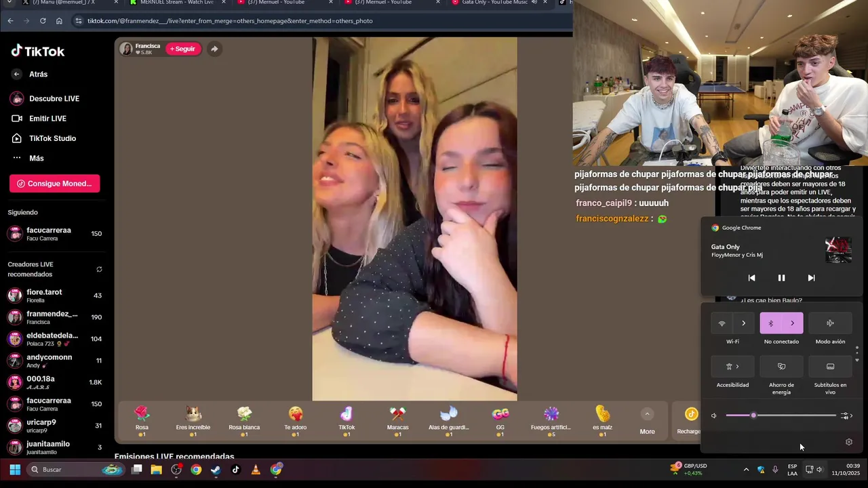This screenshot has height=488, width=868.
Task: Go back with the Atrás arrow
Action: [x=17, y=74]
